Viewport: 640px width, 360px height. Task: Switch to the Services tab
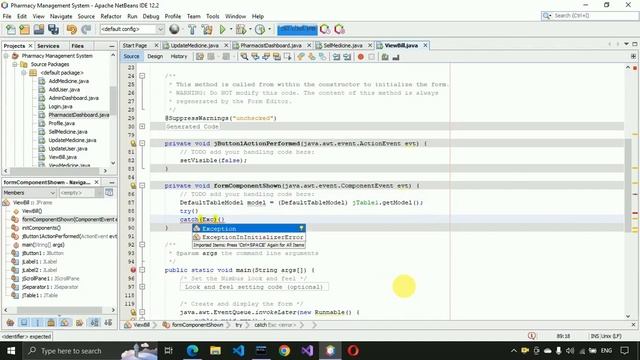pyautogui.click(x=48, y=46)
